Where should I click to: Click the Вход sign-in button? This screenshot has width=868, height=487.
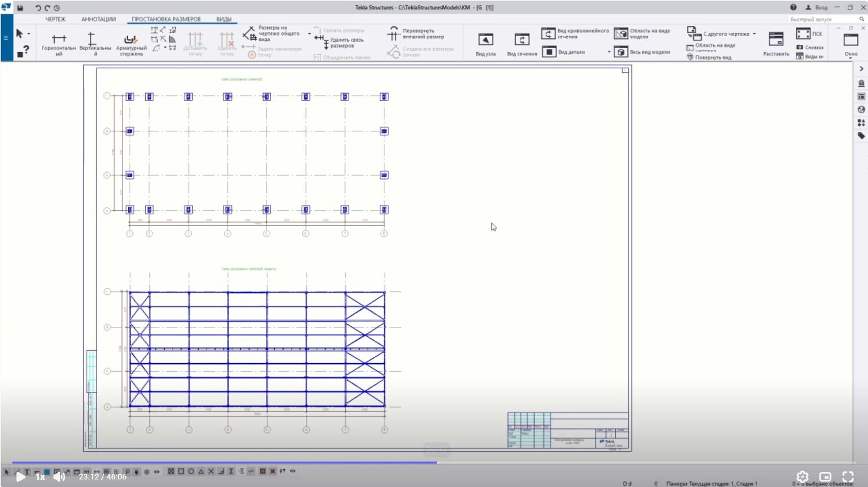(x=817, y=7)
